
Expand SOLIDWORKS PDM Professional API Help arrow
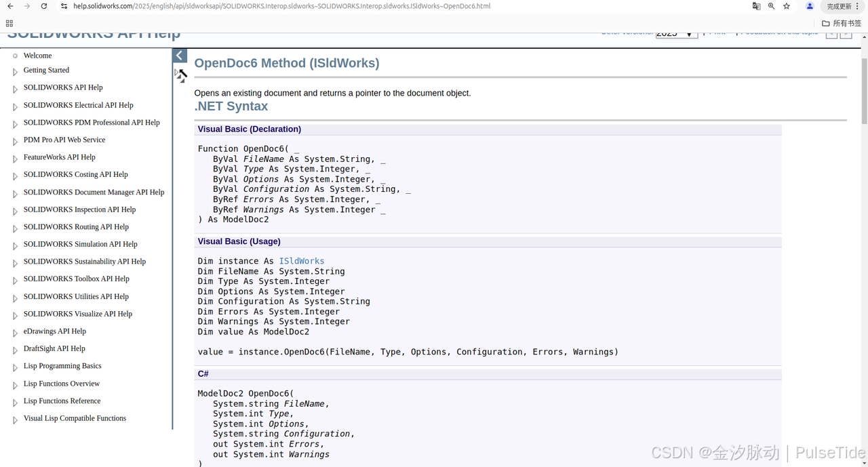(x=15, y=124)
